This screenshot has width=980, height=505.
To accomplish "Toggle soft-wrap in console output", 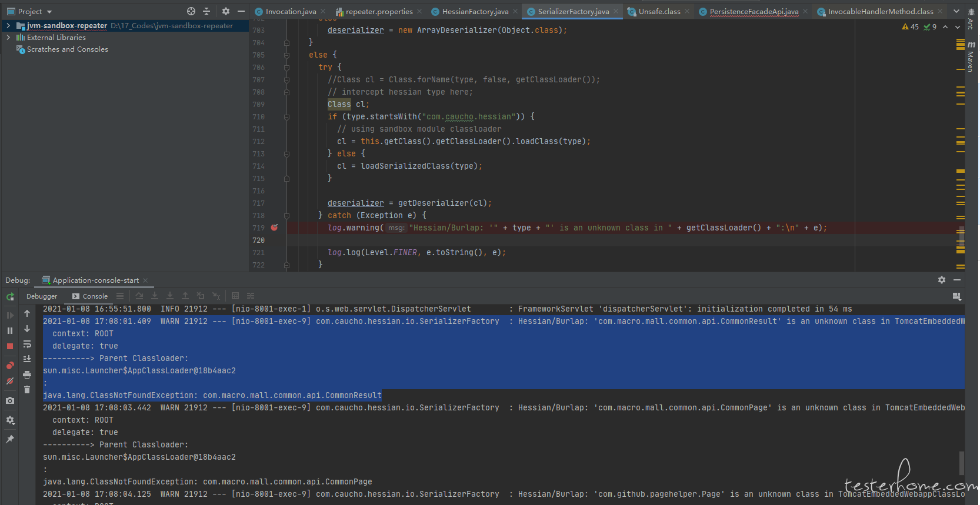I will pos(27,344).
